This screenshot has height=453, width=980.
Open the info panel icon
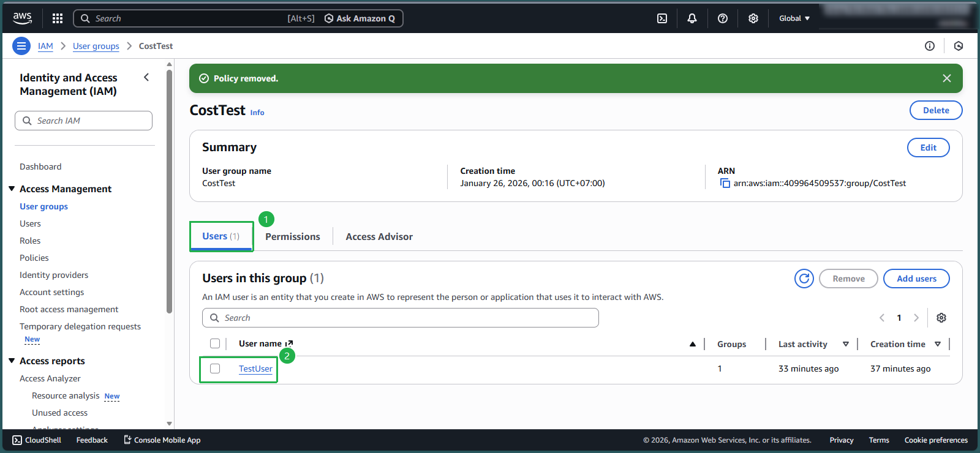pyautogui.click(x=930, y=46)
